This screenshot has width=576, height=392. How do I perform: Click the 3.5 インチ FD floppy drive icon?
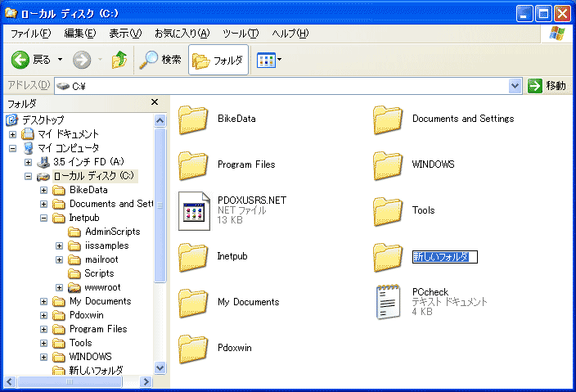click(x=43, y=162)
